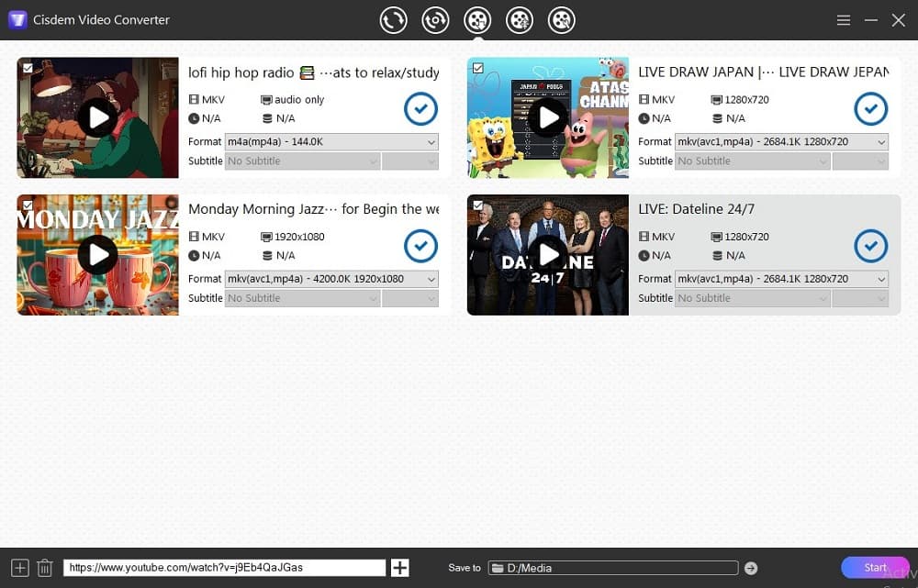Switch to the Convert tab icon

(393, 19)
